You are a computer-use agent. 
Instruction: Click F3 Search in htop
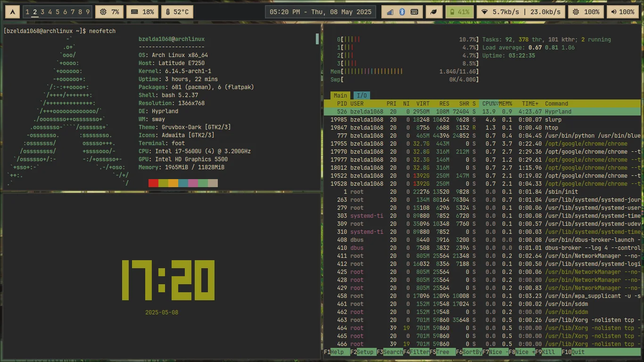pyautogui.click(x=389, y=352)
